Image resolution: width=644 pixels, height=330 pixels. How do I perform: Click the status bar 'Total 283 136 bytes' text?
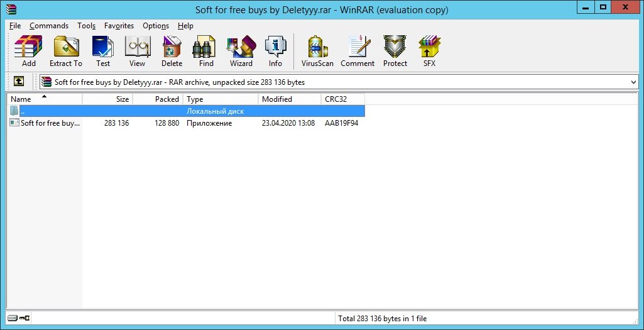(x=383, y=319)
